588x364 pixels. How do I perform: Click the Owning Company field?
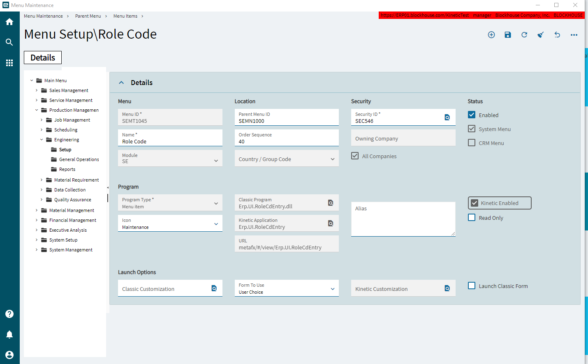403,138
